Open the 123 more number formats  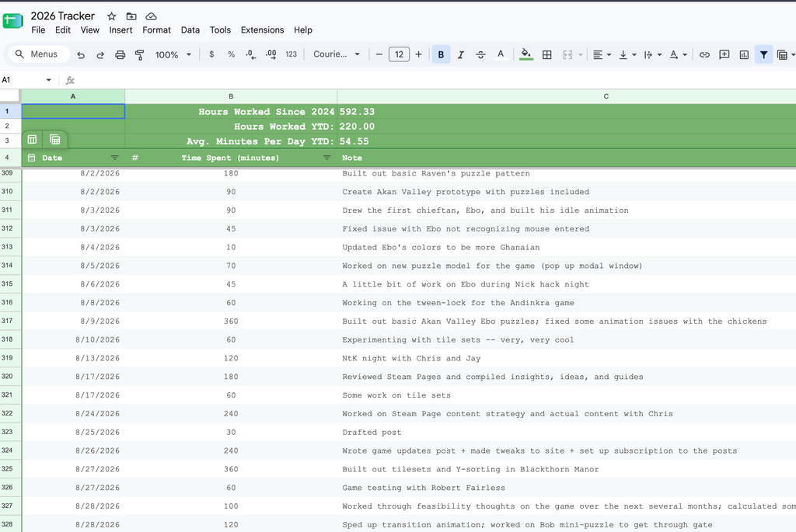(291, 54)
